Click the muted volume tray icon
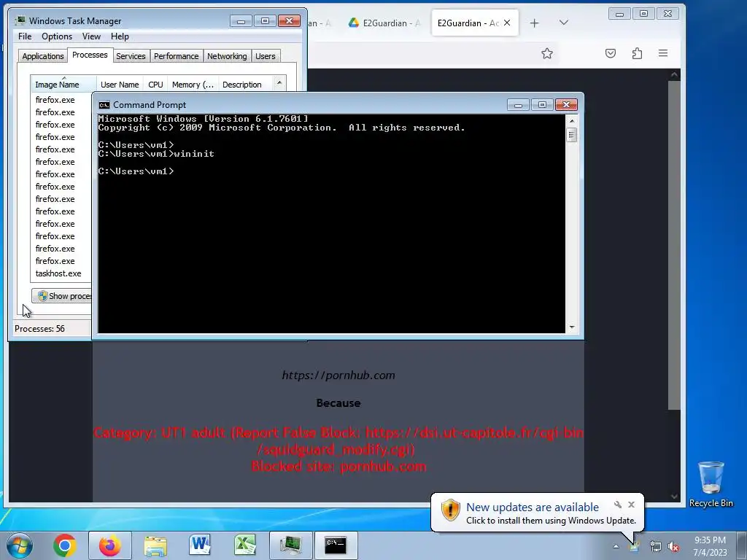This screenshot has height=560, width=747. tap(673, 547)
